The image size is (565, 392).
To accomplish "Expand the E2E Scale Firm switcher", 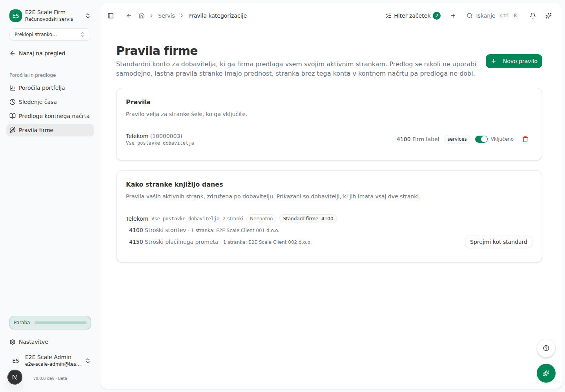I will [50, 16].
